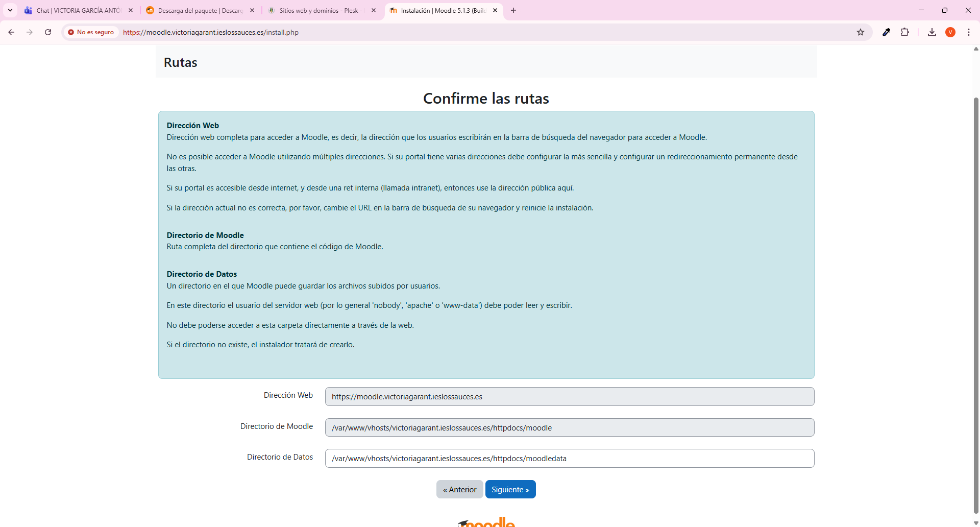Click the 'Dirección Web' bold heading in info box
The height and width of the screenshot is (527, 980).
pos(193,125)
